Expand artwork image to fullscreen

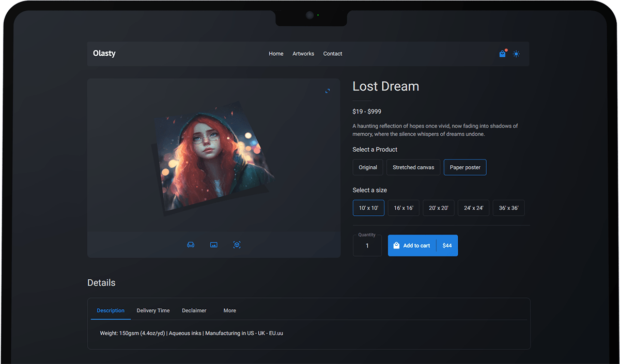pyautogui.click(x=328, y=91)
